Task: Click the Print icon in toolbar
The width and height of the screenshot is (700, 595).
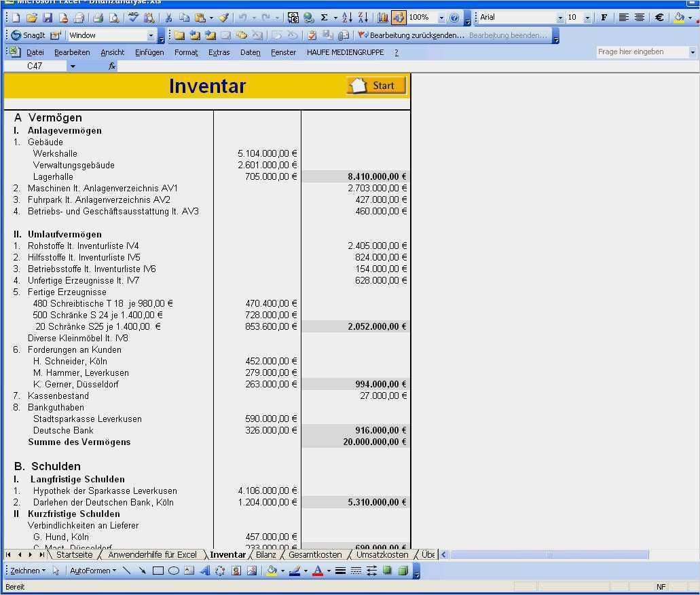Action: [98, 18]
